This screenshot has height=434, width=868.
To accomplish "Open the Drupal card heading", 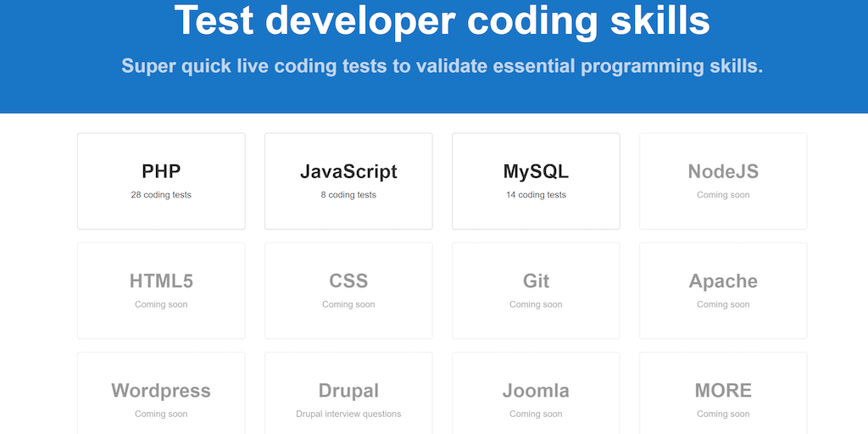I will click(x=348, y=391).
